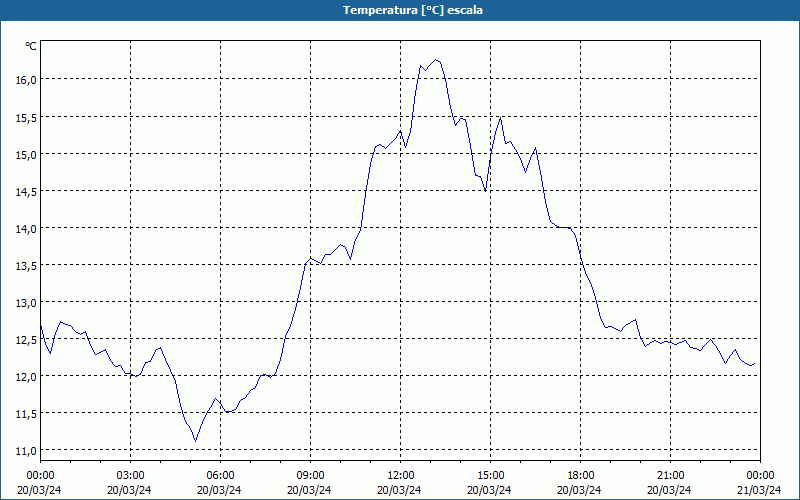Click the 14,5 y-axis label
Viewport: 800px width, 500px height.
[26, 192]
